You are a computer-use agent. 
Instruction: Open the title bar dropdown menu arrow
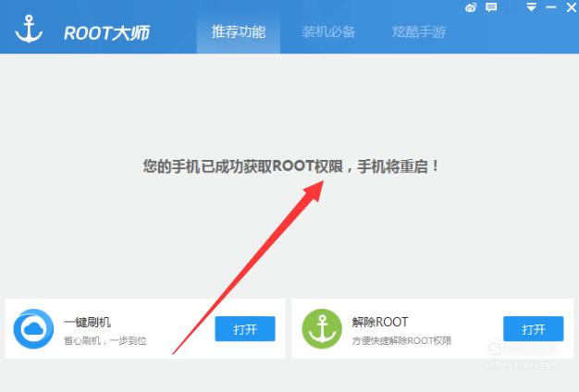pos(531,7)
